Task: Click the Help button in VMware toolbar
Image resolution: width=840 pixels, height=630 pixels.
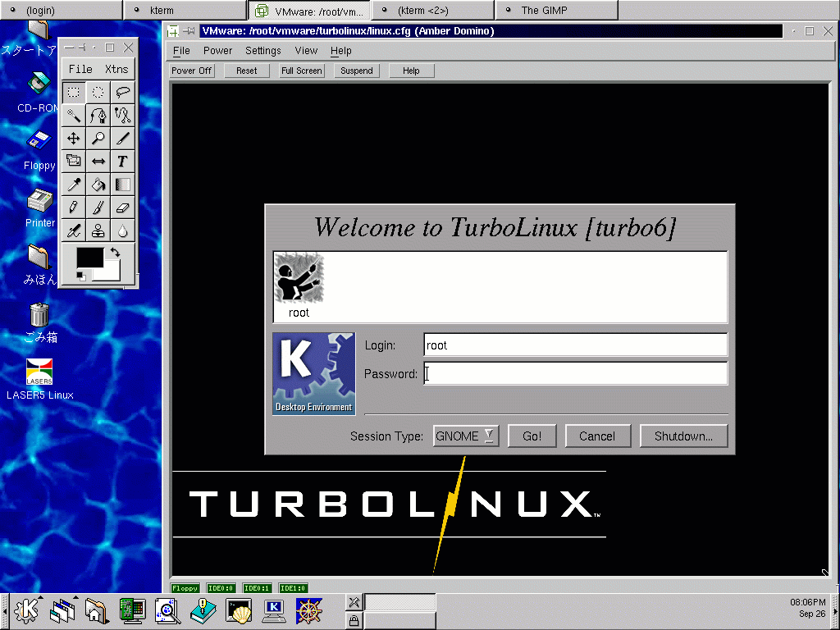Action: [412, 71]
